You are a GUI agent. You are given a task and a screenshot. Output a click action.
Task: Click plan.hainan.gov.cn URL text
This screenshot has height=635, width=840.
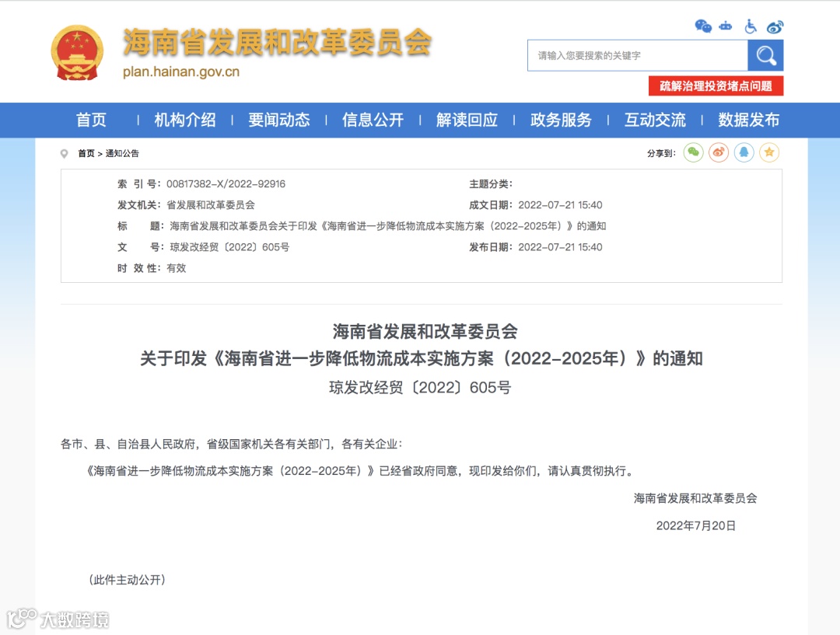pos(181,72)
